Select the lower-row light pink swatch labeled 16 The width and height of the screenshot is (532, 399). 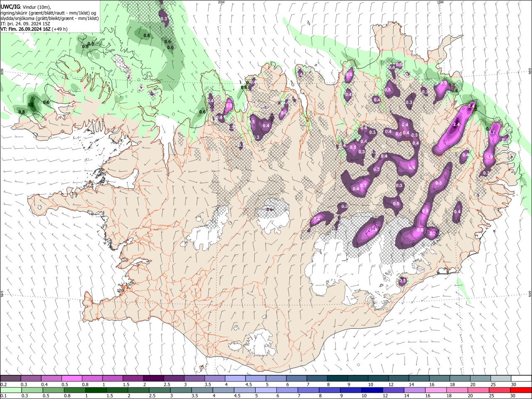pos(436,390)
